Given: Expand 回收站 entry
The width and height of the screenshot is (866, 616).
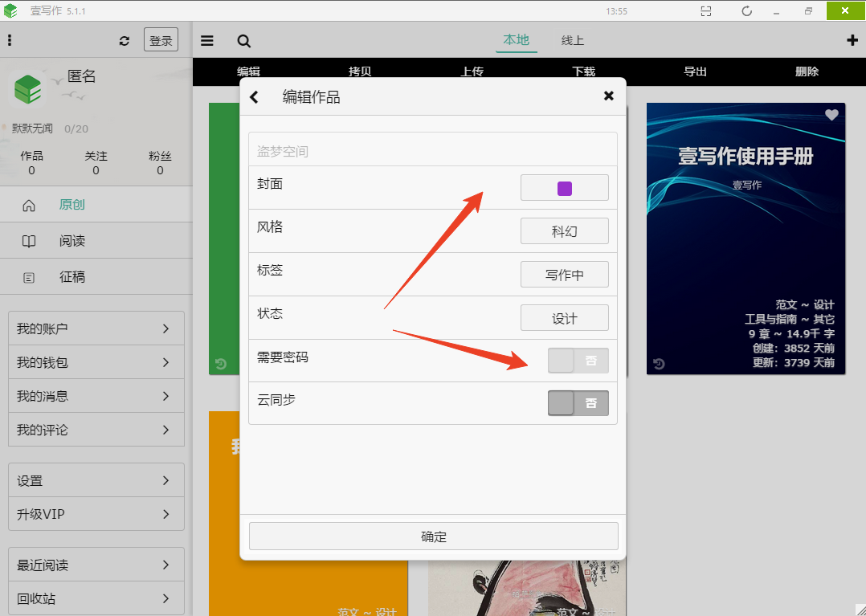Looking at the screenshot, I should 96,598.
